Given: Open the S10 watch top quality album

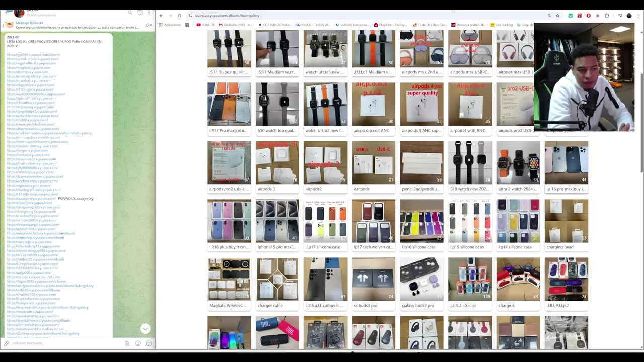Looking at the screenshot, I should (x=277, y=104).
